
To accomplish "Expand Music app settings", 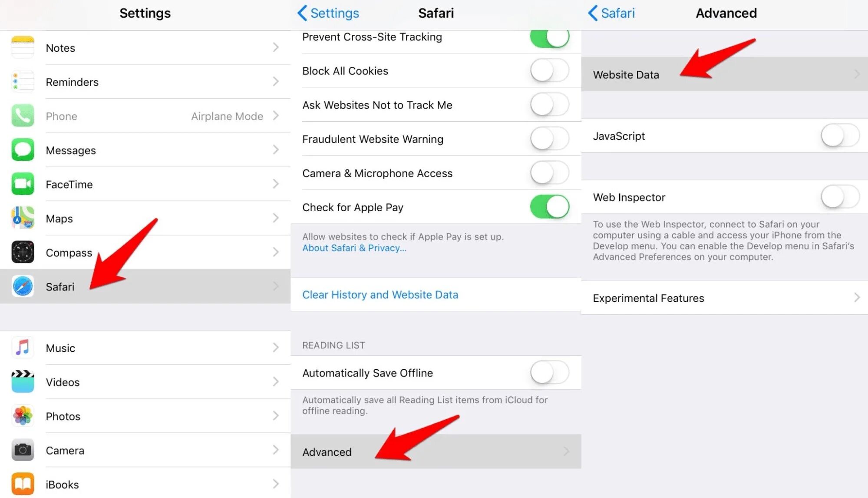I will click(x=145, y=347).
